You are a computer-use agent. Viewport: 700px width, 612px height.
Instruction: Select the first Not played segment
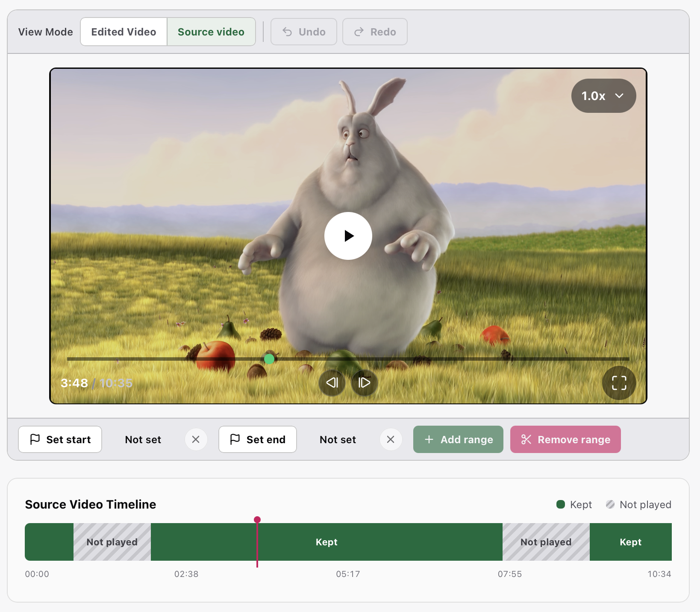(x=112, y=542)
